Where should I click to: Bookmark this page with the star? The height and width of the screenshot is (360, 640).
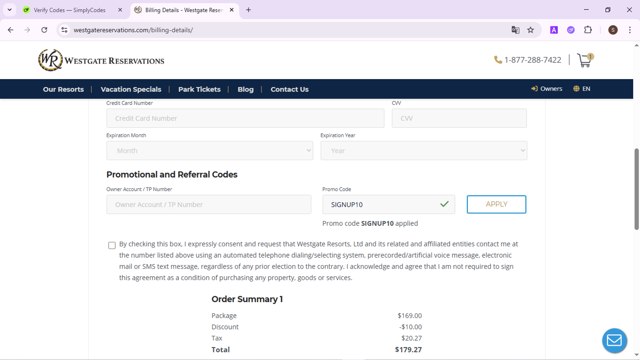coord(530,30)
